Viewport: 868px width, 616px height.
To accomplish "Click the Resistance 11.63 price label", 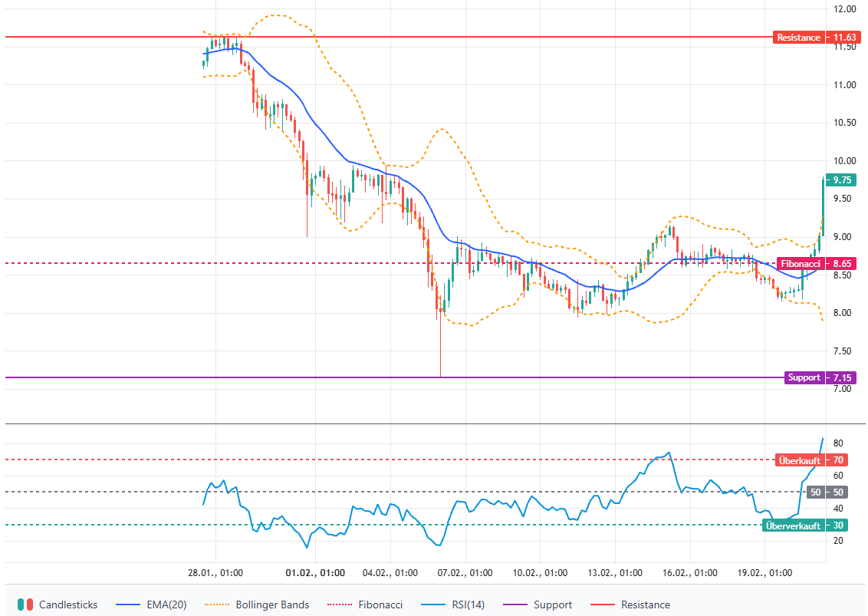I will (x=816, y=37).
